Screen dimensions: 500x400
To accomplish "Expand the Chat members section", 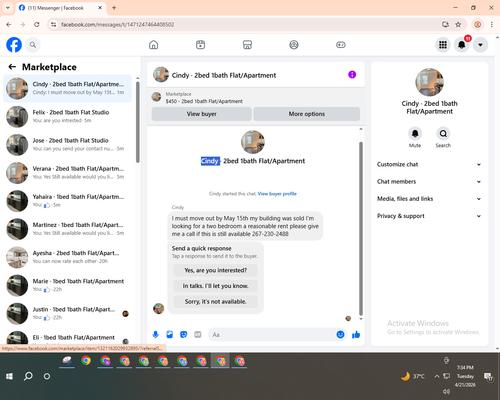I will point(429,182).
